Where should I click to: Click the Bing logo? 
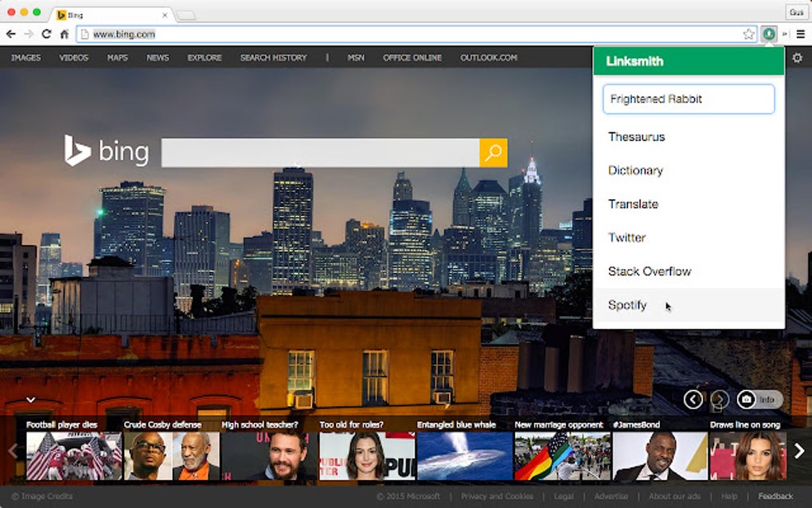(107, 151)
